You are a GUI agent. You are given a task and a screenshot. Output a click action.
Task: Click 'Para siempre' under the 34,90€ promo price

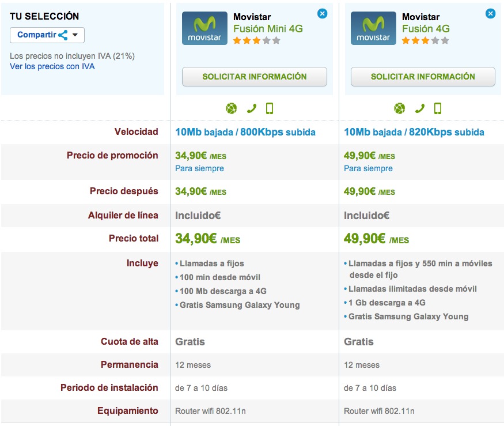(199, 168)
